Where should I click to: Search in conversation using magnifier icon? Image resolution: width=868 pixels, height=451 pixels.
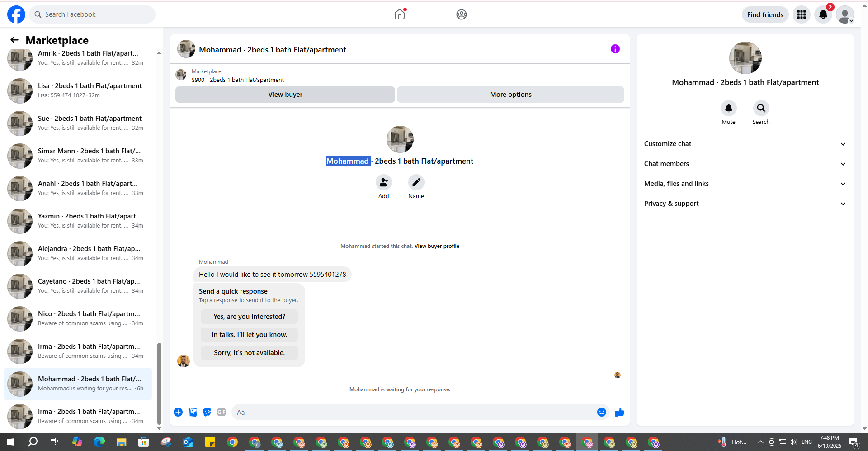(761, 108)
